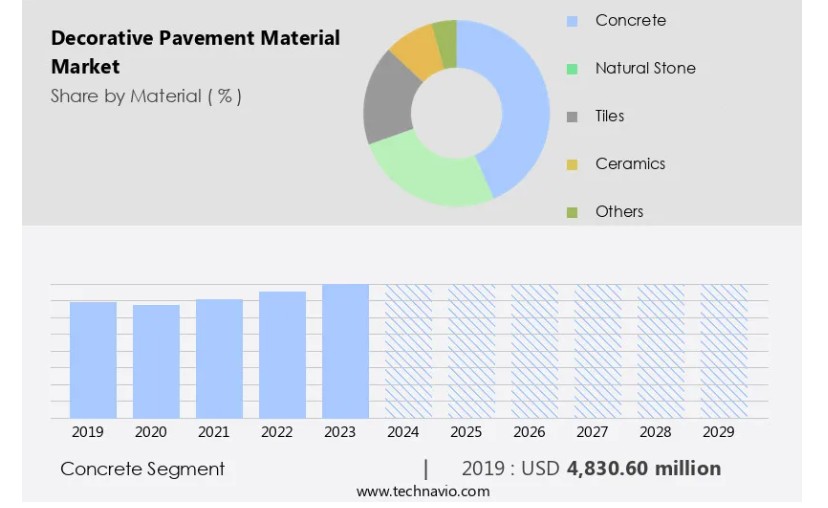Click the Ceramics yellow legend swatch
Viewport: 828px width, 508px height.
(572, 165)
